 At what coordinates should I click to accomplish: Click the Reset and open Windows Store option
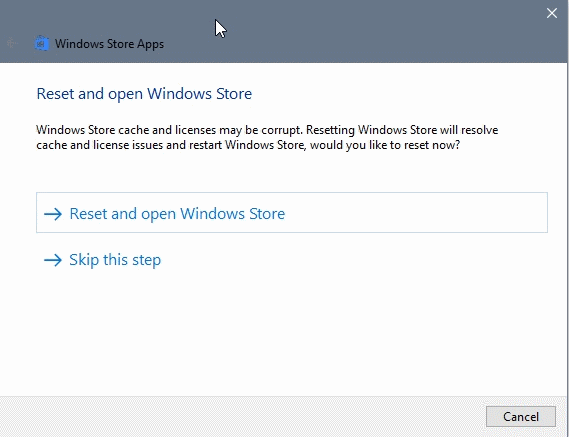pos(292,213)
